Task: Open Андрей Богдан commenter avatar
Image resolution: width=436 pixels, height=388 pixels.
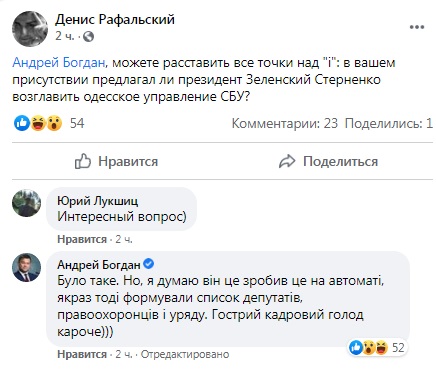Action: pyautogui.click(x=26, y=267)
